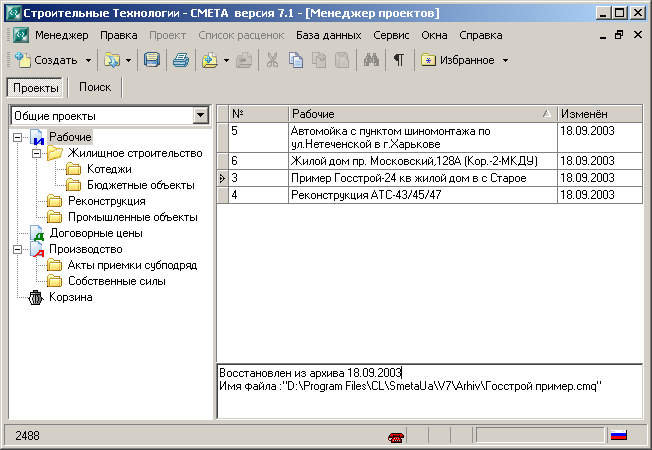
Task: Click the import folder-with-arrow icon
Action: coord(210,61)
